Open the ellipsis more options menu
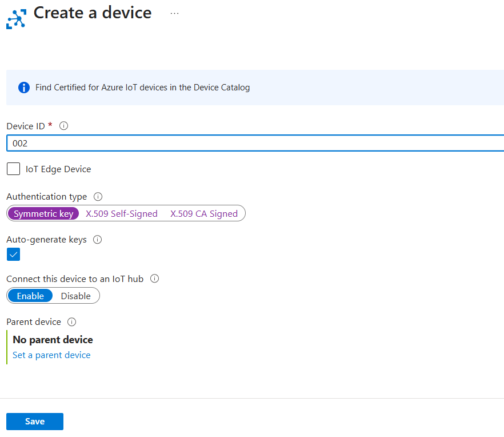 point(174,14)
